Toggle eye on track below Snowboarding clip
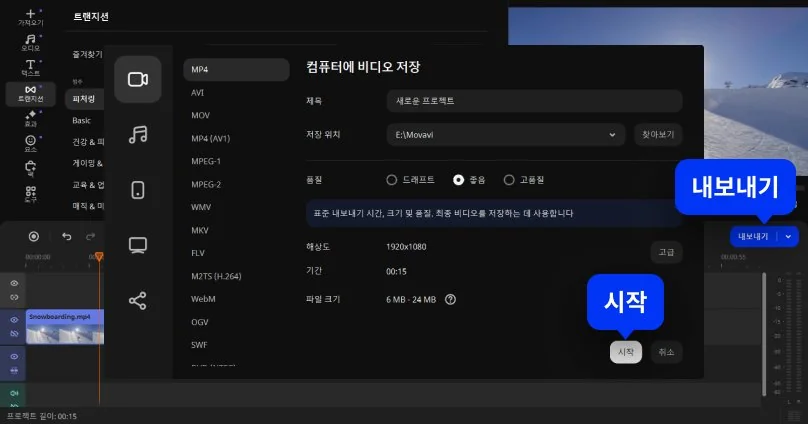 point(14,357)
